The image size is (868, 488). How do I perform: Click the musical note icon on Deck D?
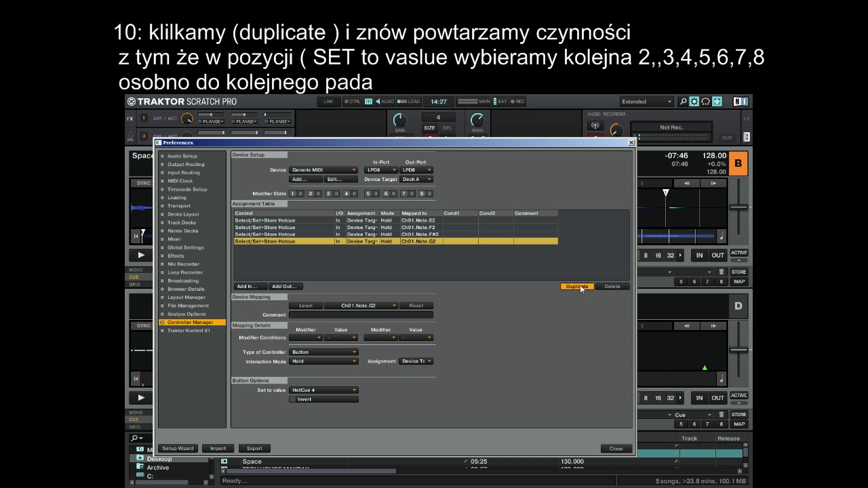click(x=721, y=379)
